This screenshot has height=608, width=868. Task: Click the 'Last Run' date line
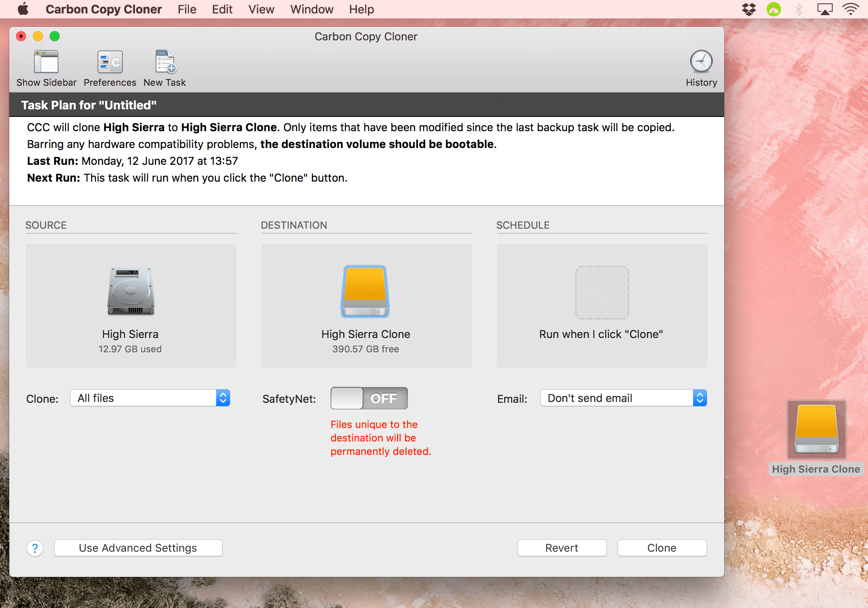(x=132, y=161)
